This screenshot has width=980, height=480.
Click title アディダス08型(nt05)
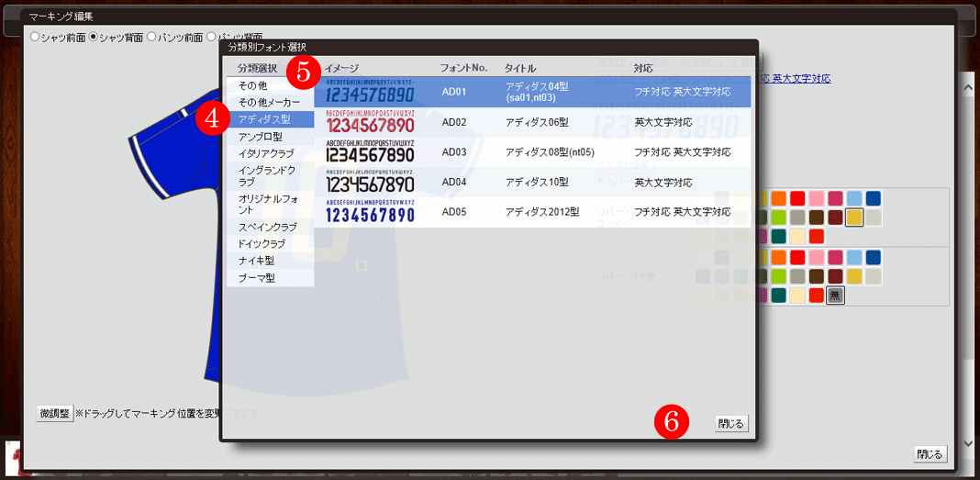pos(550,151)
